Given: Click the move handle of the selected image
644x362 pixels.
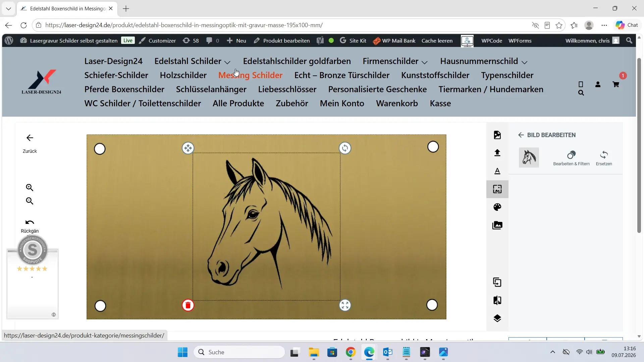Looking at the screenshot, I should tap(188, 148).
